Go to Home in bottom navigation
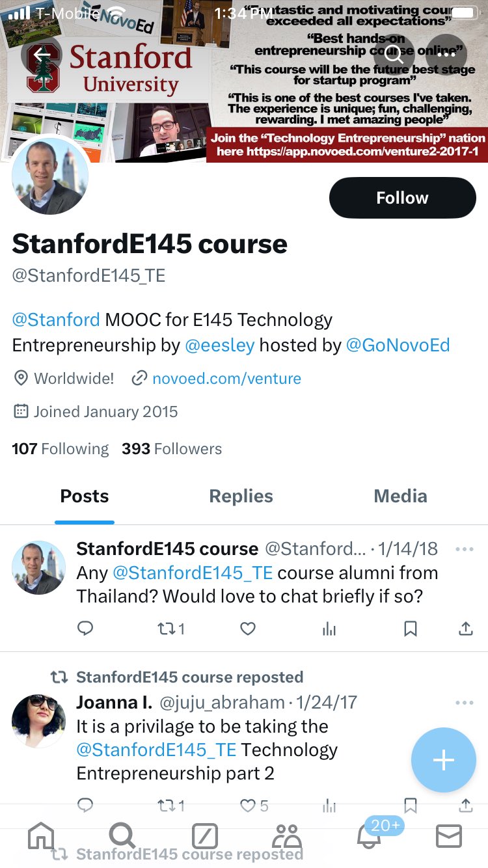 pos(41,835)
